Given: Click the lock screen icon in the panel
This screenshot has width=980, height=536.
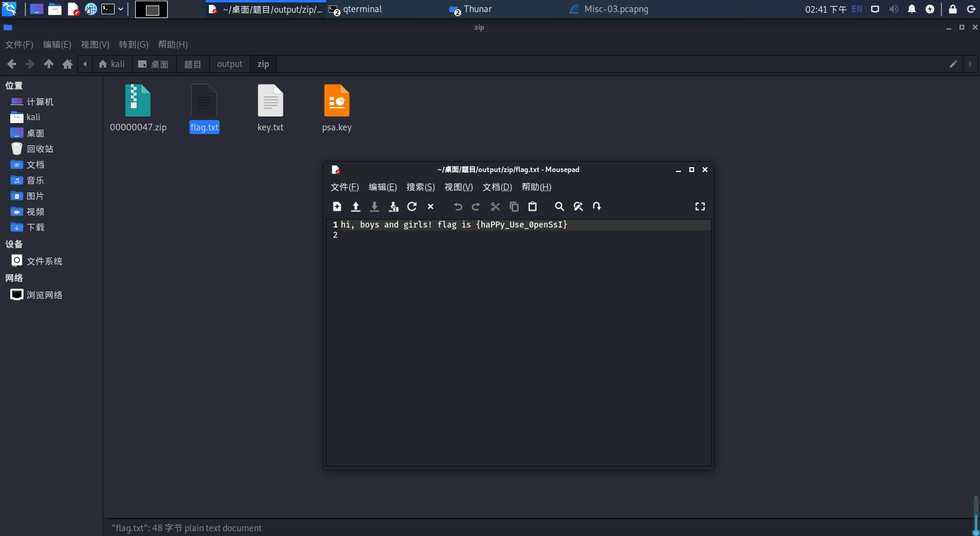Looking at the screenshot, I should (953, 9).
